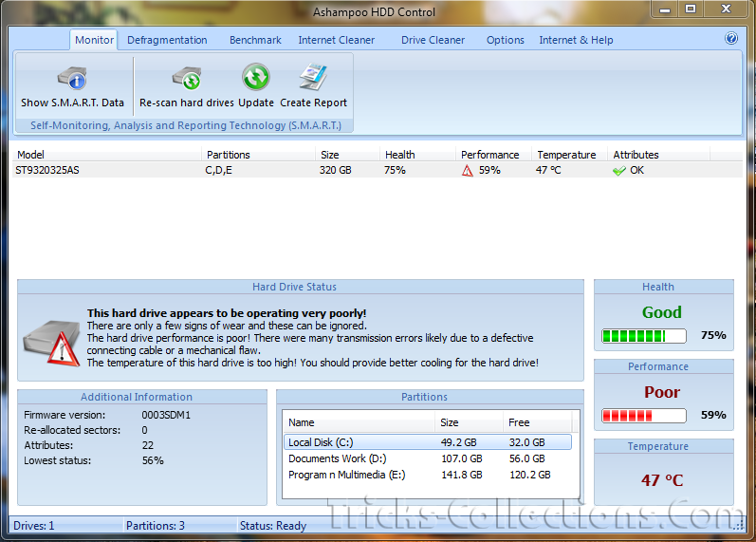The width and height of the screenshot is (756, 542).
Task: Select Local Disk (C:) partition
Action: point(323,442)
